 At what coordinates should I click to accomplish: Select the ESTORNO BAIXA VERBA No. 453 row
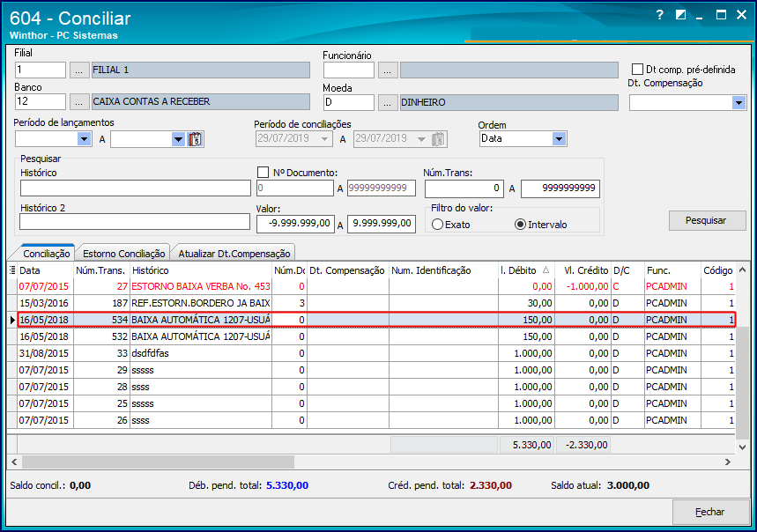376,286
